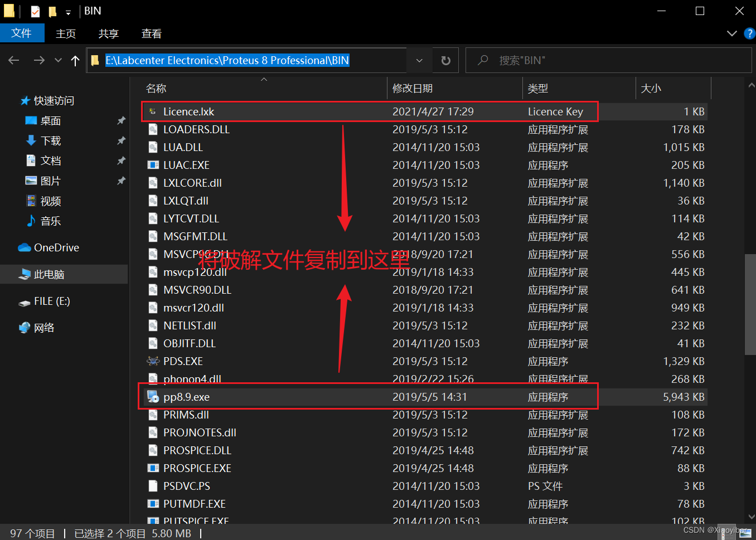This screenshot has width=756, height=540.
Task: Click Licence.lxk type "Licence Key"
Action: point(555,111)
